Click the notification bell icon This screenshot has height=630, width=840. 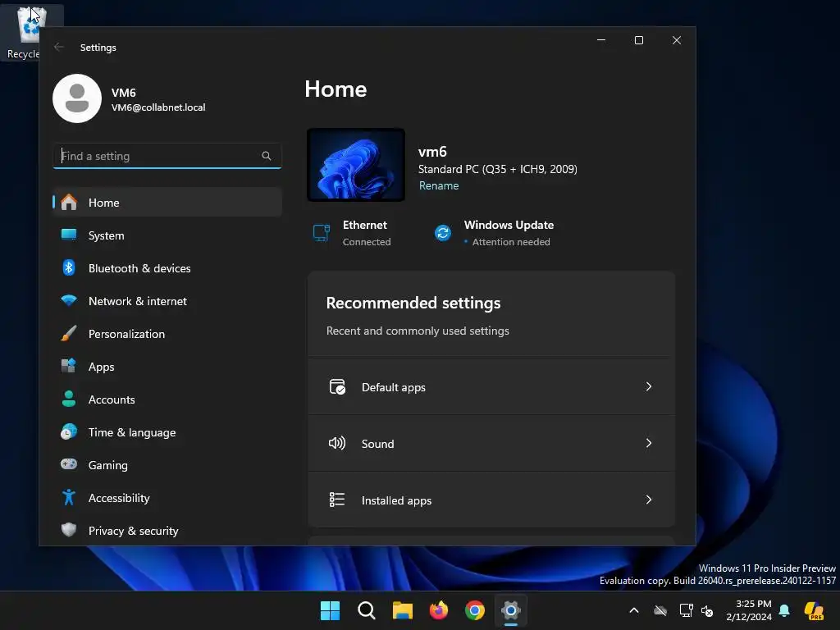tap(784, 610)
